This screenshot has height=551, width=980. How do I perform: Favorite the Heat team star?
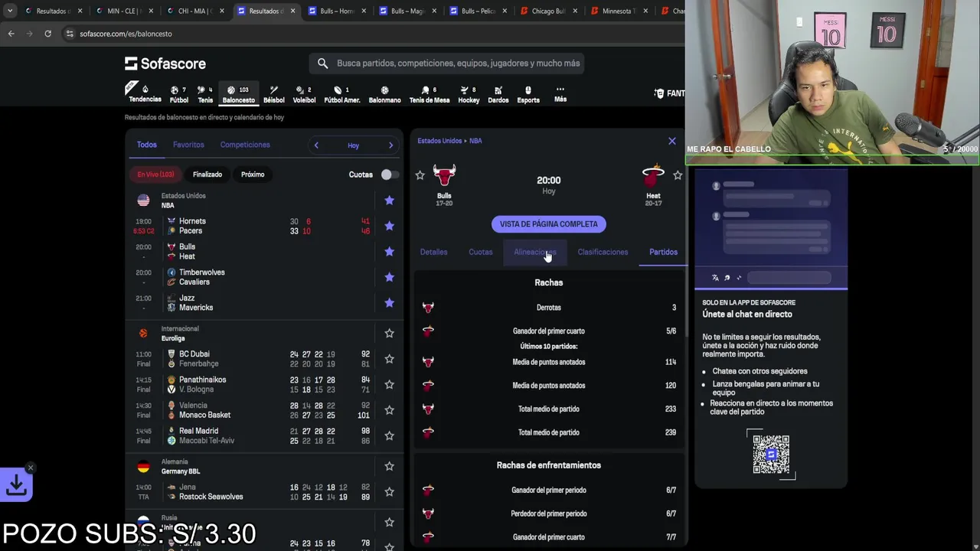point(678,175)
